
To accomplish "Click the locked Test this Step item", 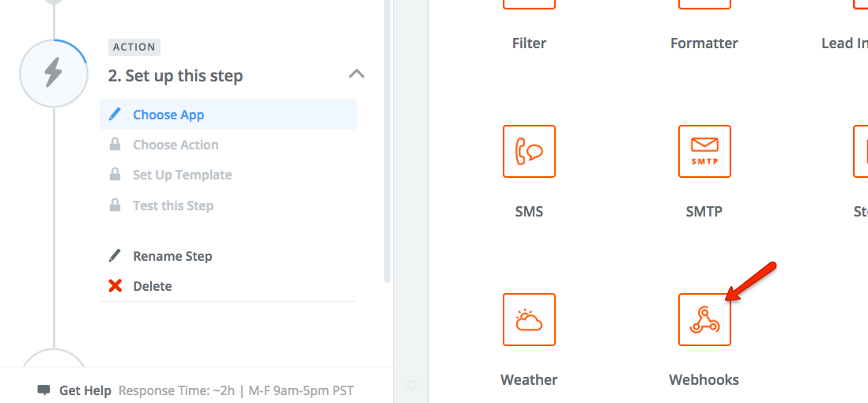I will tap(173, 205).
